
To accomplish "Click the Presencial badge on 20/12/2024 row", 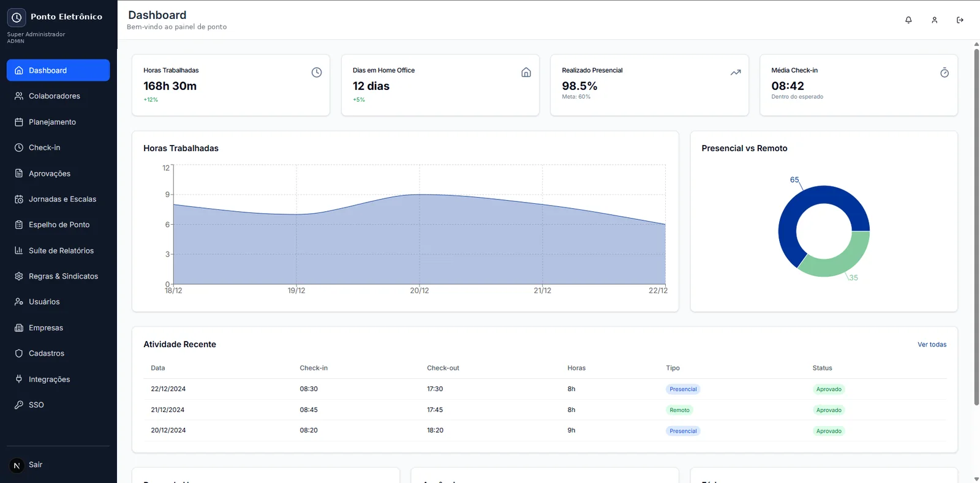I will tap(683, 431).
